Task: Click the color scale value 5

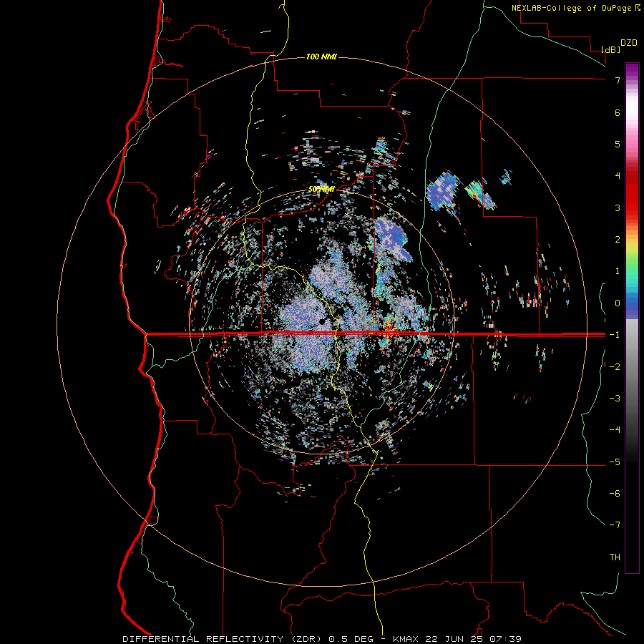Action: [x=618, y=144]
